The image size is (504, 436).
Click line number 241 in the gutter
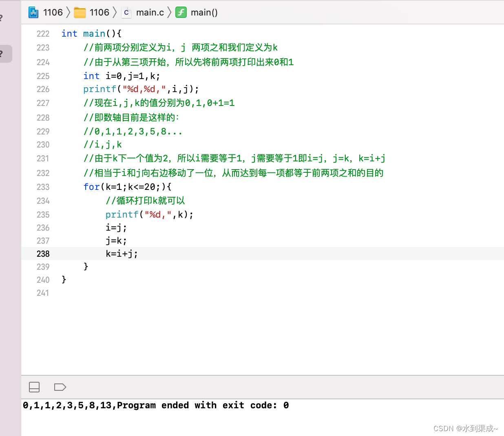43,293
